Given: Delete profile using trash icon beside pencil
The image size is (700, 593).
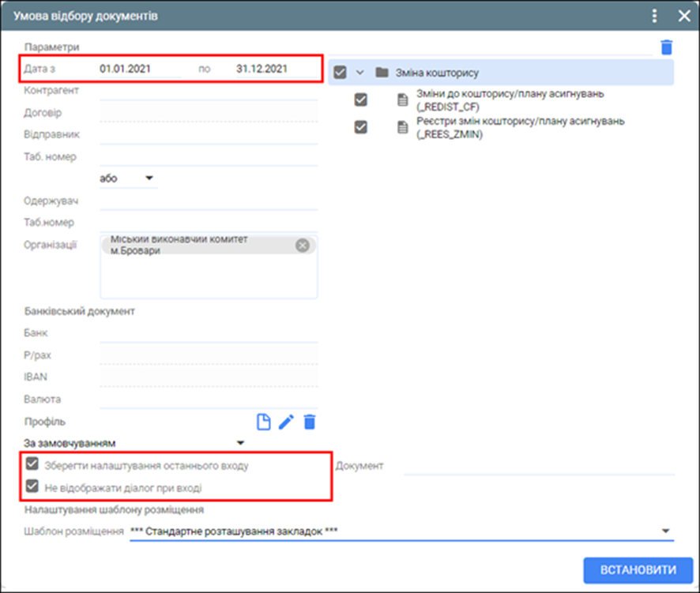Looking at the screenshot, I should click(x=310, y=422).
